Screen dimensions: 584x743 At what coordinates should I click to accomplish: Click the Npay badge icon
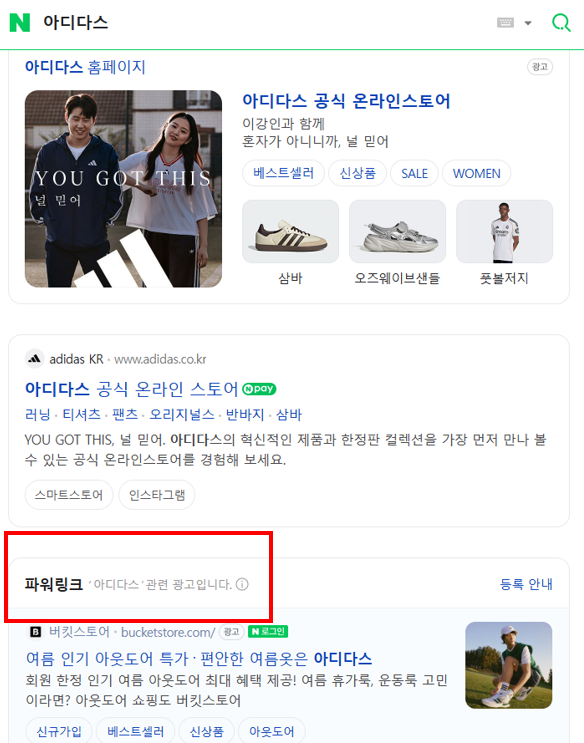[259, 389]
